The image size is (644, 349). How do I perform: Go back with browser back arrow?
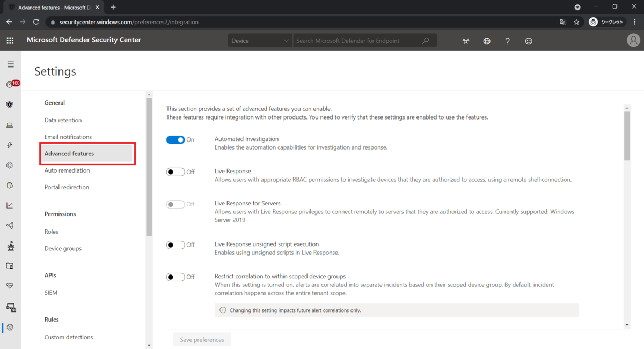pyautogui.click(x=9, y=22)
